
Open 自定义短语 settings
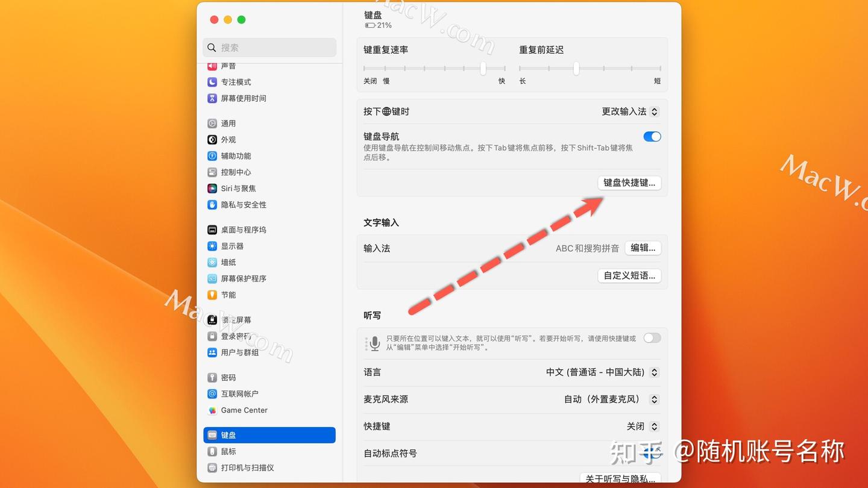tap(629, 276)
